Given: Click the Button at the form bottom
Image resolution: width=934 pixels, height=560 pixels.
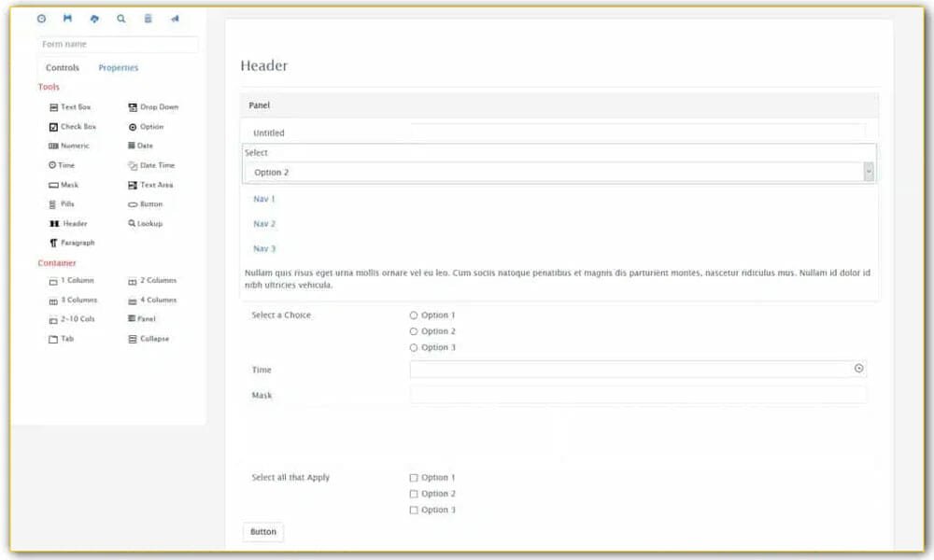Looking at the screenshot, I should click(262, 531).
